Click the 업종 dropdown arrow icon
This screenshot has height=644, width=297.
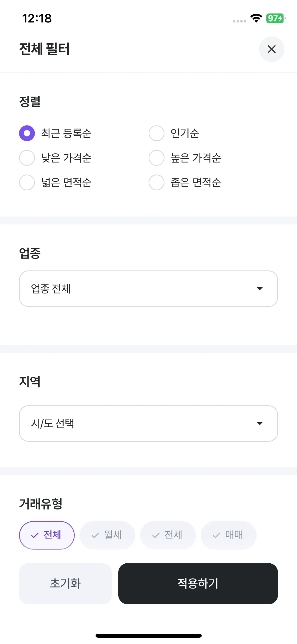260,289
